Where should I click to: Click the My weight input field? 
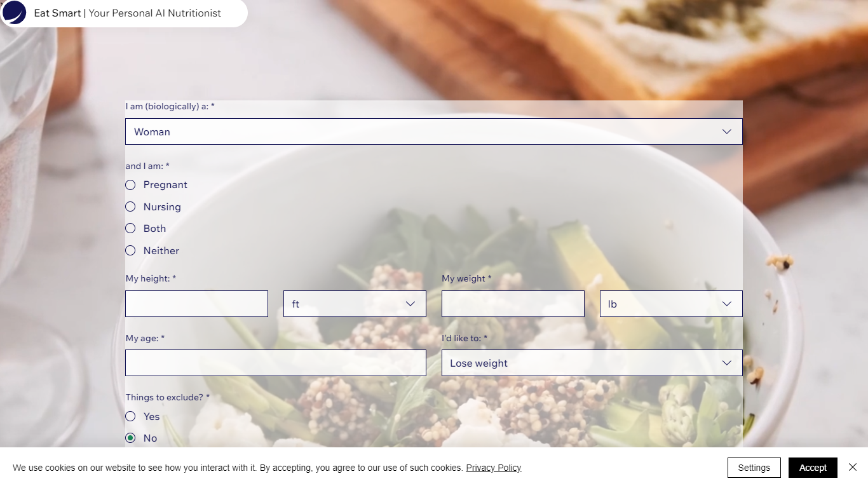(x=513, y=304)
